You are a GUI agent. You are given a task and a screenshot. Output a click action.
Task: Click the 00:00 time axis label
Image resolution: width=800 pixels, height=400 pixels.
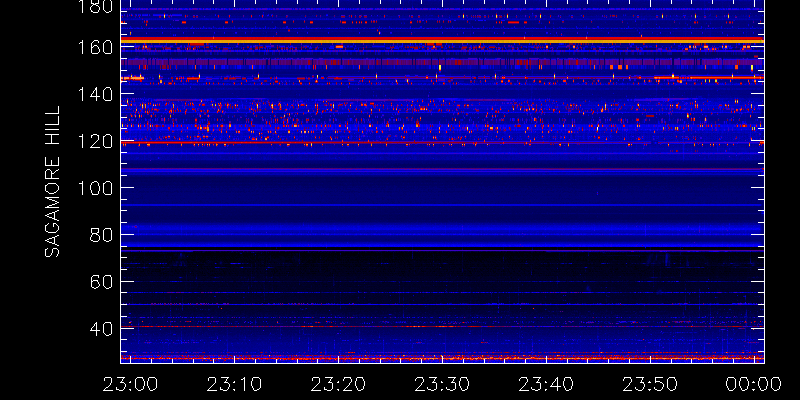(754, 384)
